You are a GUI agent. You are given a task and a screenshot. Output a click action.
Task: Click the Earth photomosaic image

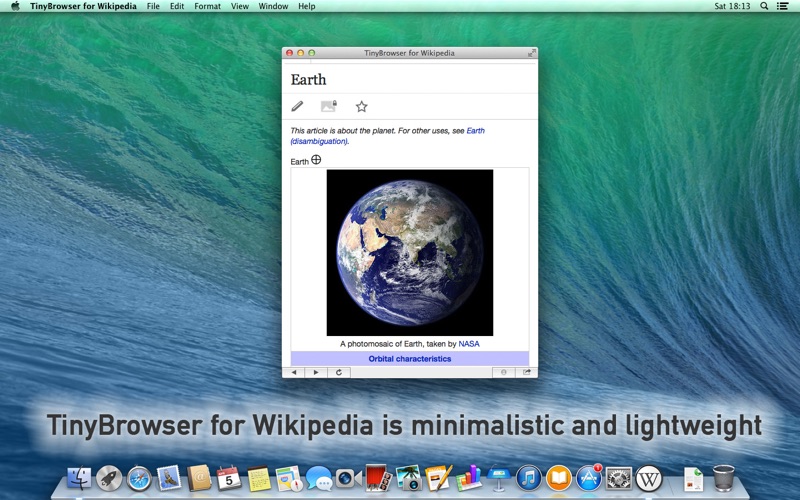pos(410,253)
